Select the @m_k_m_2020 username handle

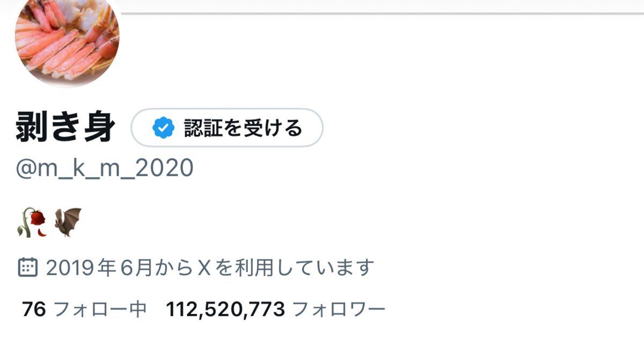(104, 168)
